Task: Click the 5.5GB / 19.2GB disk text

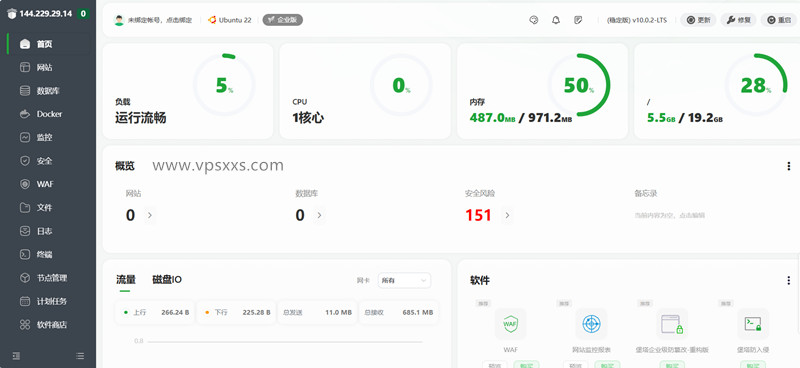Action: [x=685, y=118]
